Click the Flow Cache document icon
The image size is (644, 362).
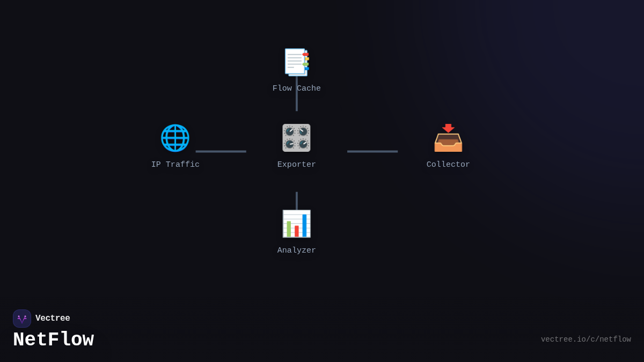point(296,61)
